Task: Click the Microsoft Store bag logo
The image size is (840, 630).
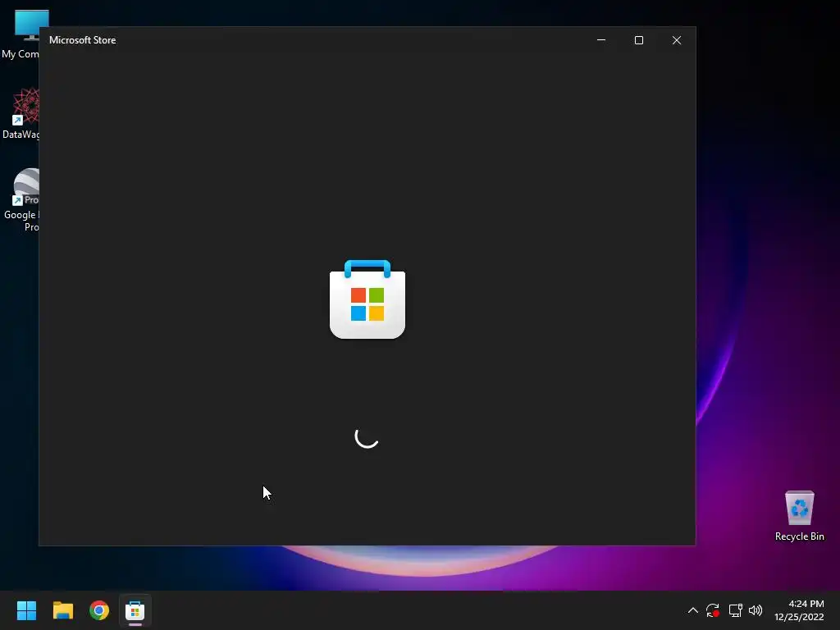Action: pos(367,299)
